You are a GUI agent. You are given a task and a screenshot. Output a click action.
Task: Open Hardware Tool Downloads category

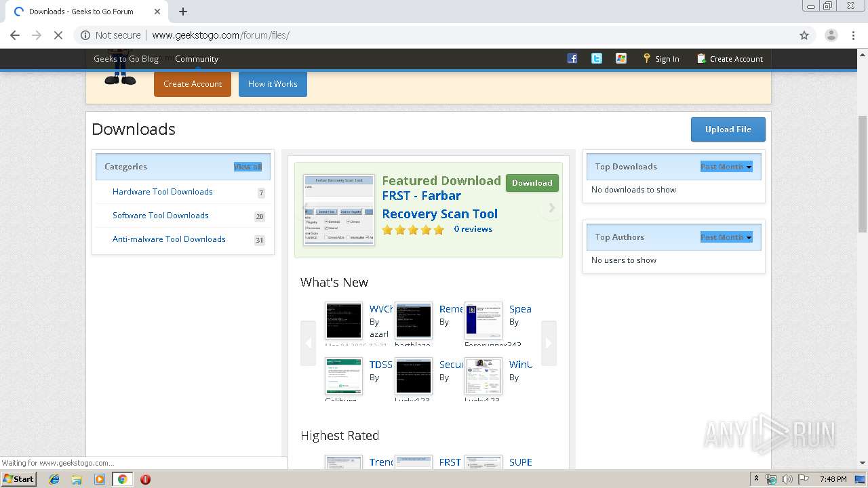[x=163, y=192]
